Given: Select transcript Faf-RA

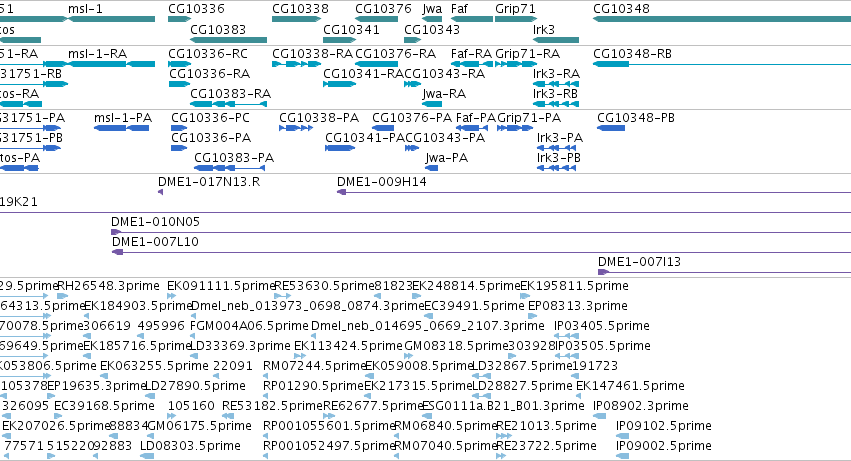Looking at the screenshot, I should point(472,64).
